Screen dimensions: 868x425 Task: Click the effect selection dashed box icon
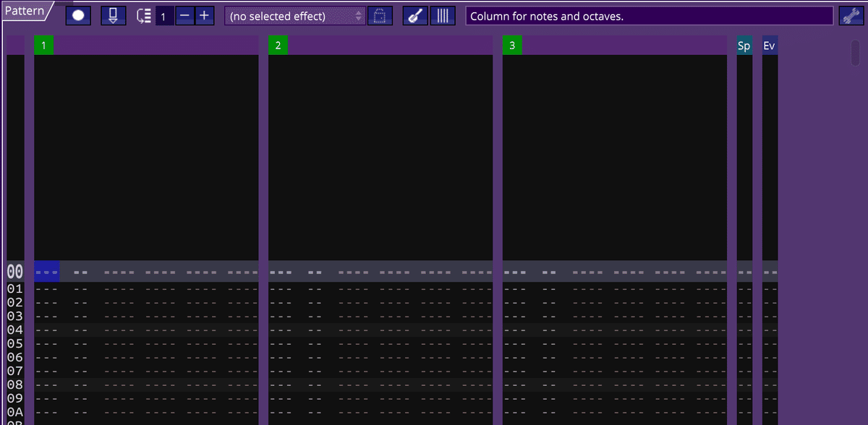point(380,16)
